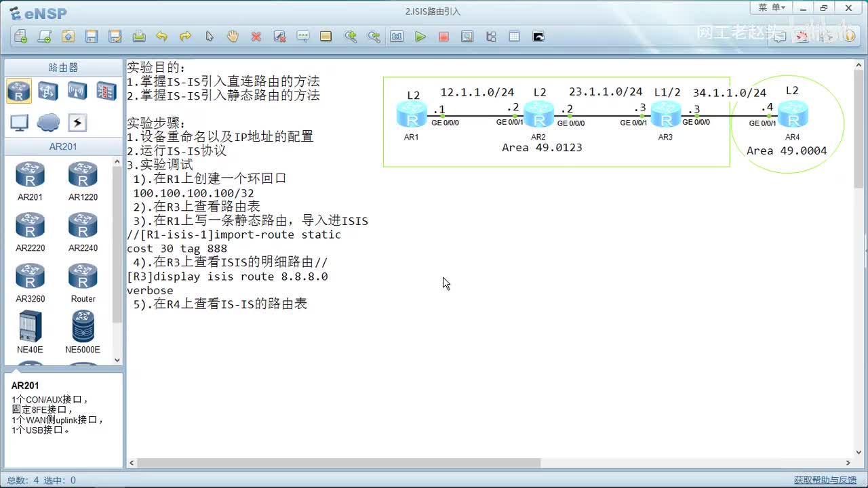
Task: Click the Print topology icon
Action: [139, 37]
